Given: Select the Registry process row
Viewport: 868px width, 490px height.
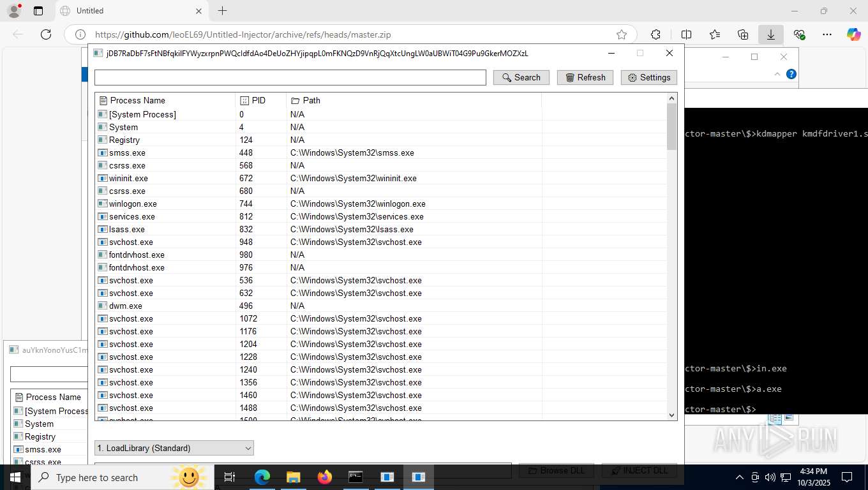Looking at the screenshot, I should (380, 140).
